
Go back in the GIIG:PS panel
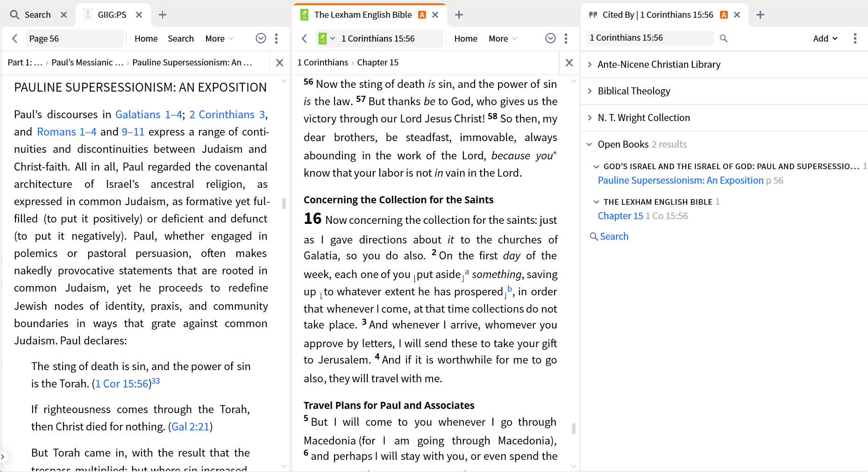15,39
